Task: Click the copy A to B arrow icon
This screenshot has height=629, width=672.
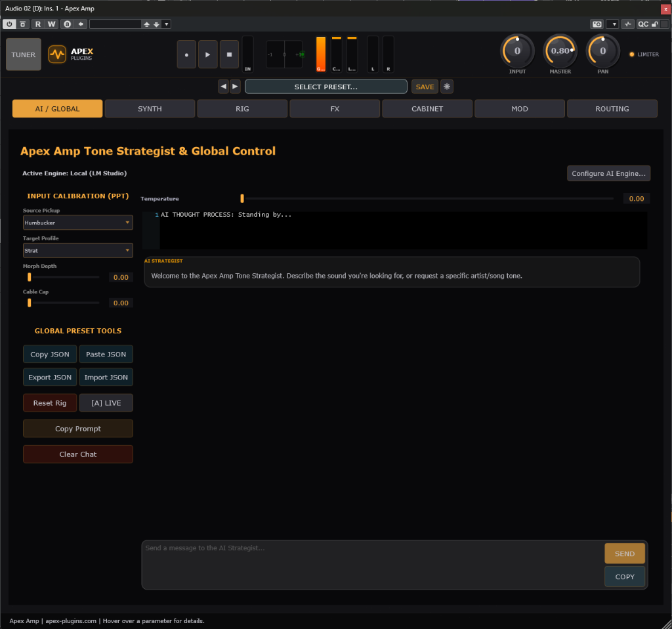Action: click(x=81, y=24)
